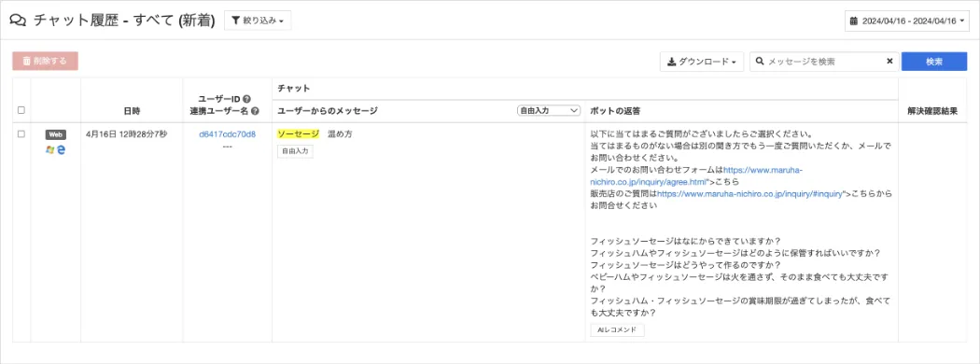
Task: Clear search with the X icon
Action: (889, 62)
